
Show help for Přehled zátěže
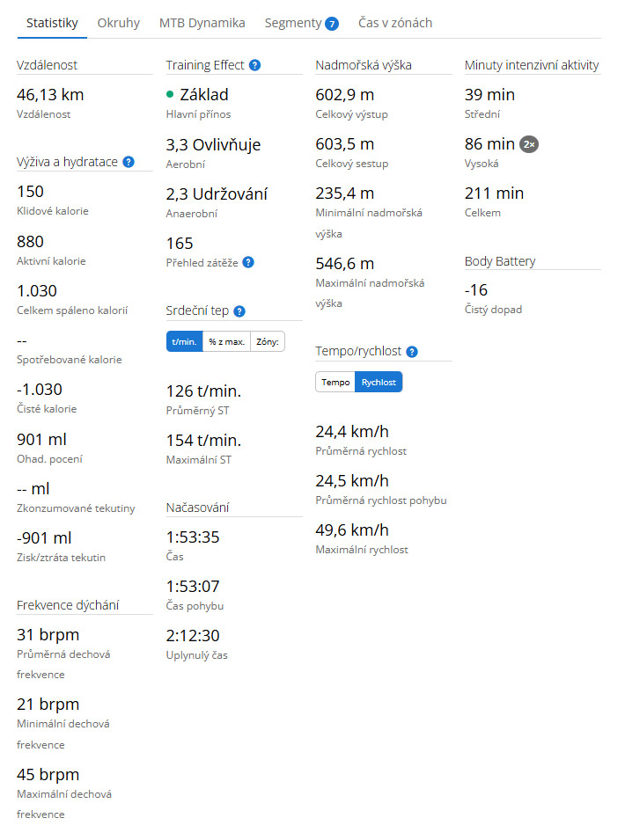(248, 262)
